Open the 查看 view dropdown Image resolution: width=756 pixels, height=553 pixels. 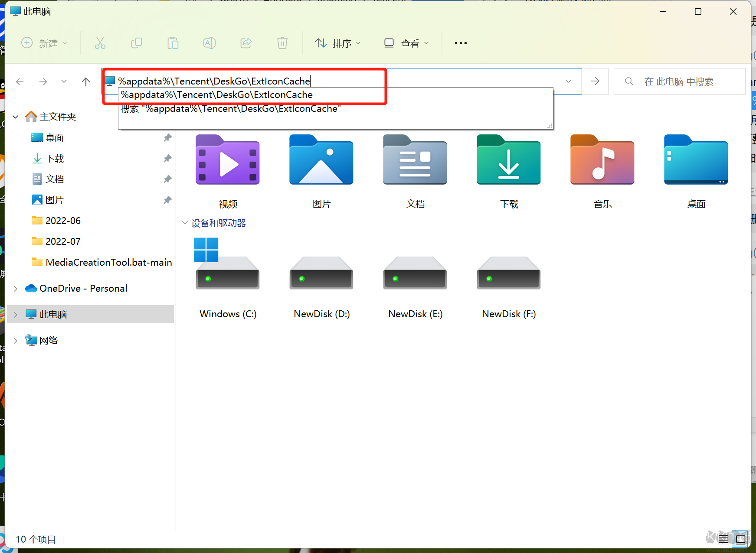(406, 43)
